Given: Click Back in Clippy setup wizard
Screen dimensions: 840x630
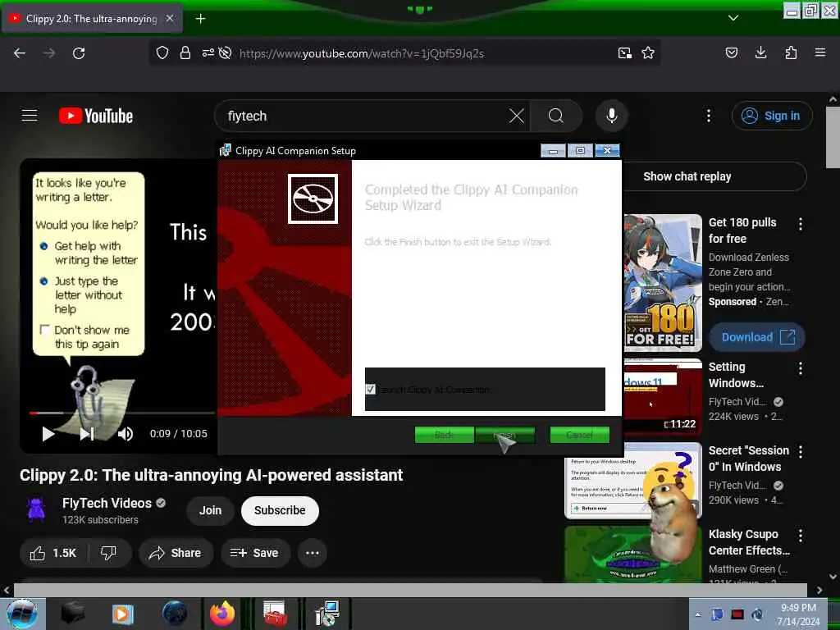Looking at the screenshot, I should coord(444,435).
